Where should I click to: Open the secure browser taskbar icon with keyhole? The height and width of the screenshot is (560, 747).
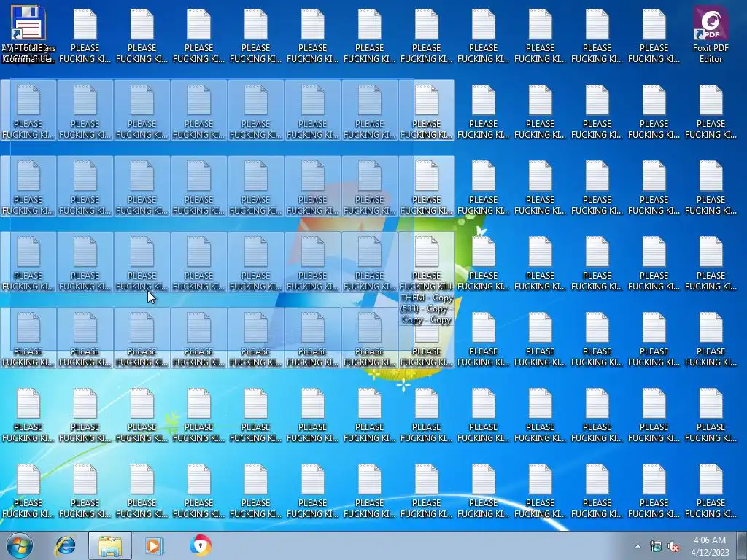[x=200, y=545]
